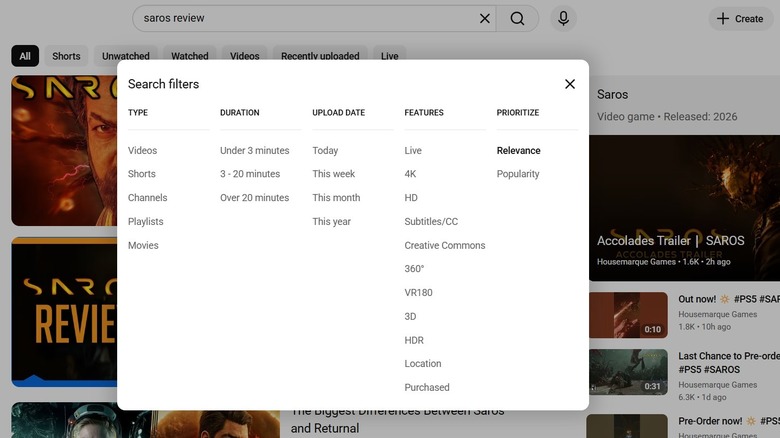Filter upload date to This year
The height and width of the screenshot is (438, 780).
[x=331, y=221]
